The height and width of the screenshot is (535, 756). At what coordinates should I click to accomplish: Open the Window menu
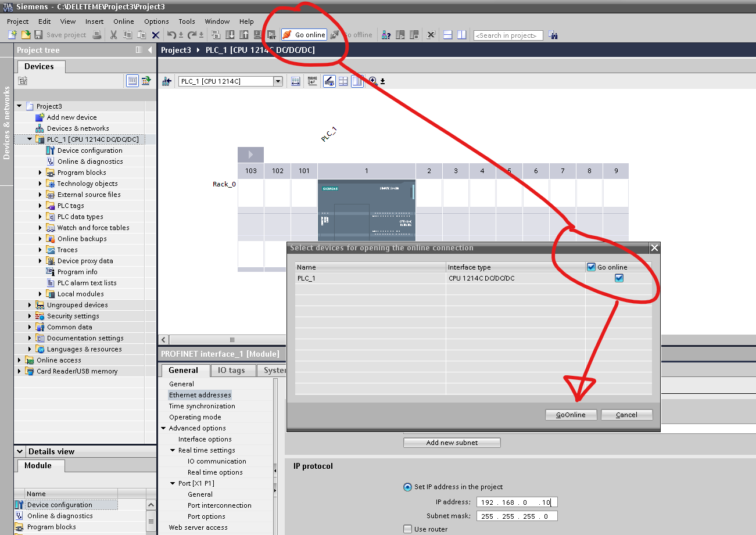(x=217, y=21)
